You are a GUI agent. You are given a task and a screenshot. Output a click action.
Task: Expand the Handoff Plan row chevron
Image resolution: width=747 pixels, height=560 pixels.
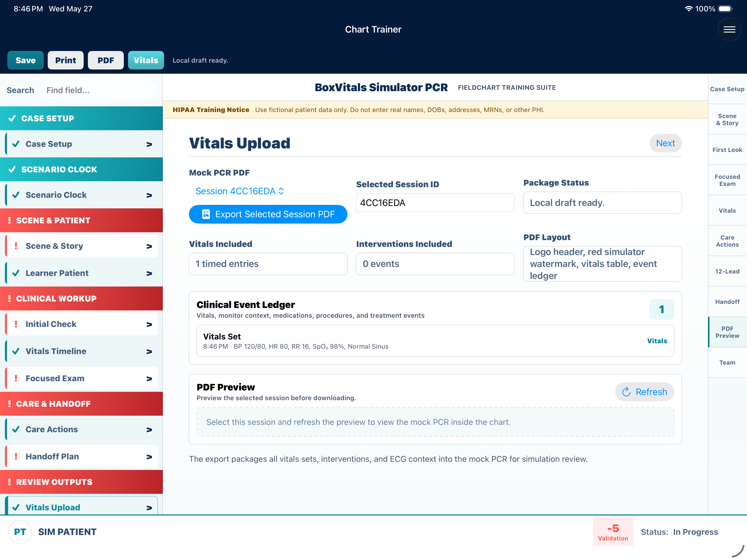(149, 456)
